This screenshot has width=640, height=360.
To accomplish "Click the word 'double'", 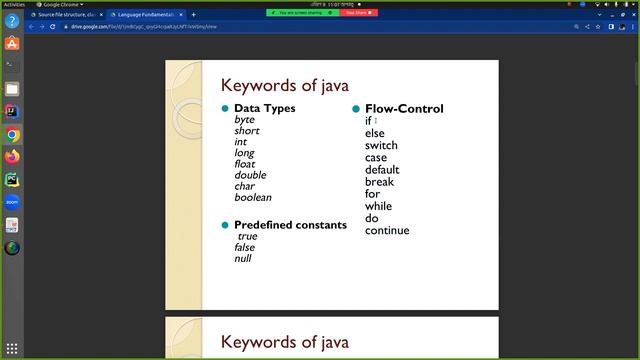I will point(250,175).
